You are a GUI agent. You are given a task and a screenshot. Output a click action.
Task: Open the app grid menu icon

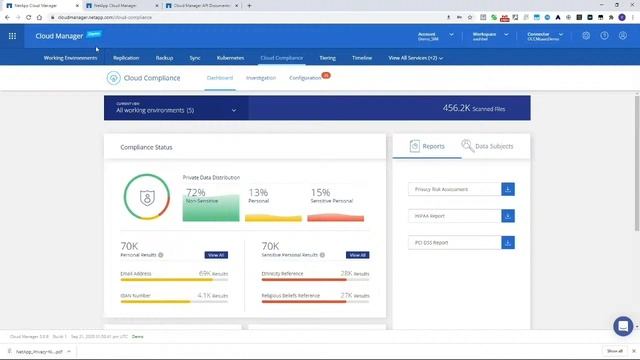tap(12, 36)
